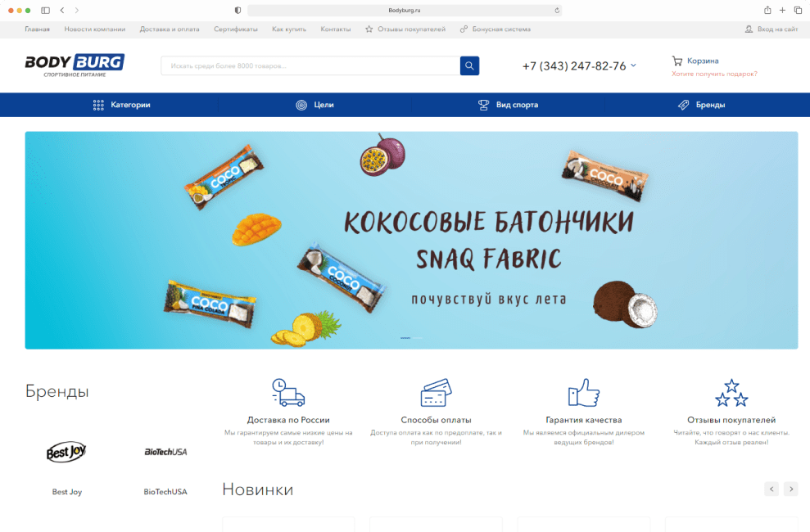Open Бонусная система link
This screenshot has height=532, width=810.
pyautogui.click(x=501, y=29)
